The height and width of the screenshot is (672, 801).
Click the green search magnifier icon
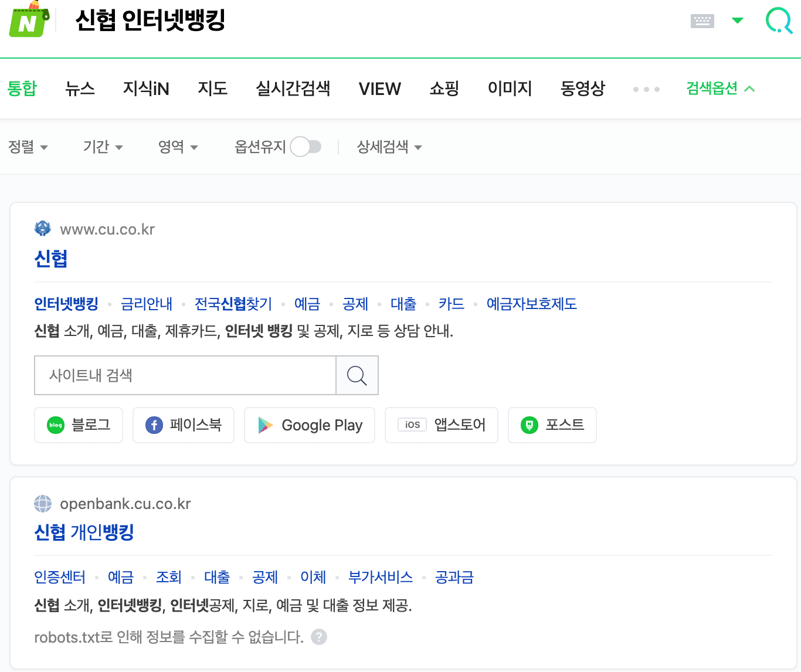coord(779,21)
